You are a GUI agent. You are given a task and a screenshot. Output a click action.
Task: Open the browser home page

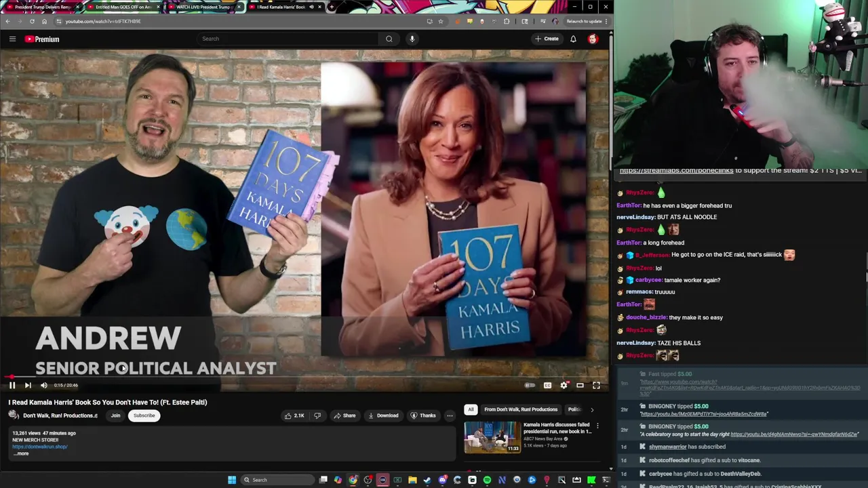pos(44,21)
